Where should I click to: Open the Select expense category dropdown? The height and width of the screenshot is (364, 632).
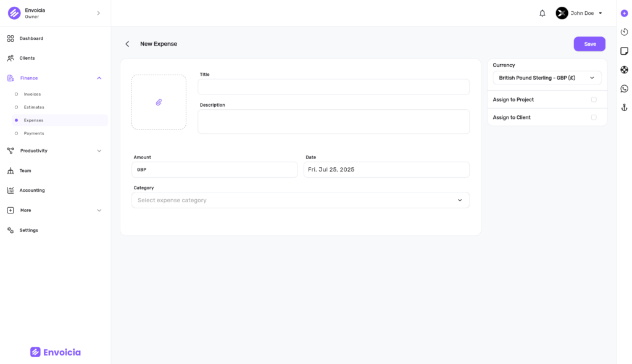[301, 200]
